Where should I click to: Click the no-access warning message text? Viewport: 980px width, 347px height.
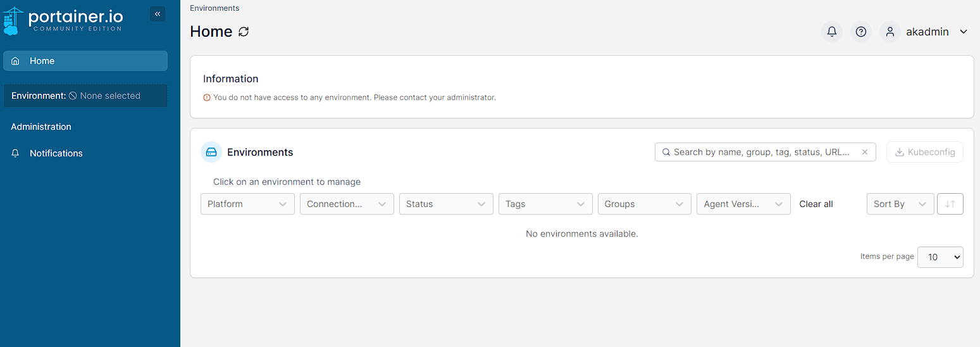click(x=354, y=98)
